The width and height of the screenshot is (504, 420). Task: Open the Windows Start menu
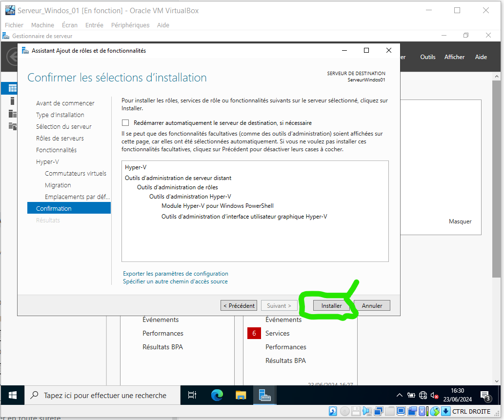[x=13, y=395]
